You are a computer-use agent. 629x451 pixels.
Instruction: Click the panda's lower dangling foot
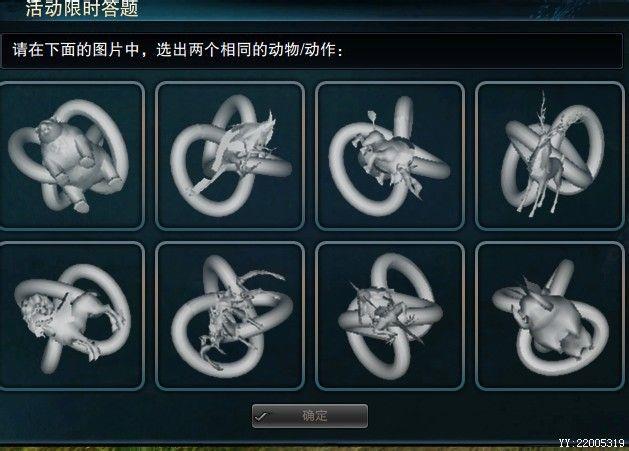[x=81, y=205]
